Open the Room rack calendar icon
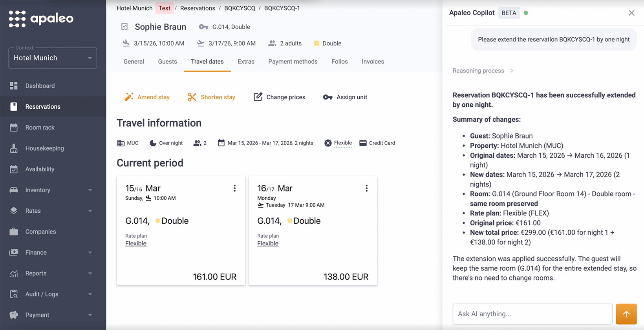This screenshot has width=644, height=330. [x=14, y=128]
